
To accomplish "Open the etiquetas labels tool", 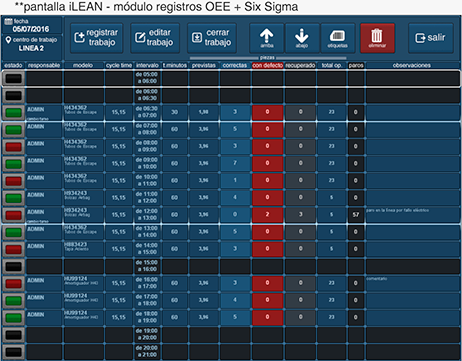I will coord(338,38).
